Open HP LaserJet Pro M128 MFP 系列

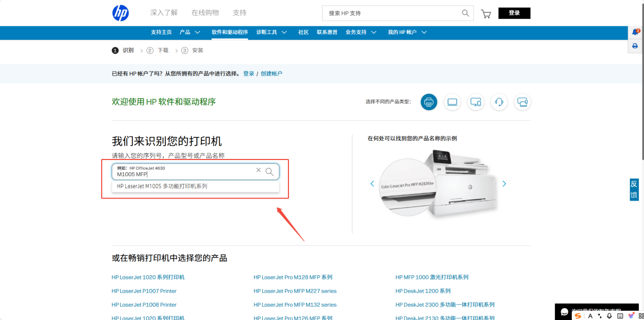point(293,277)
